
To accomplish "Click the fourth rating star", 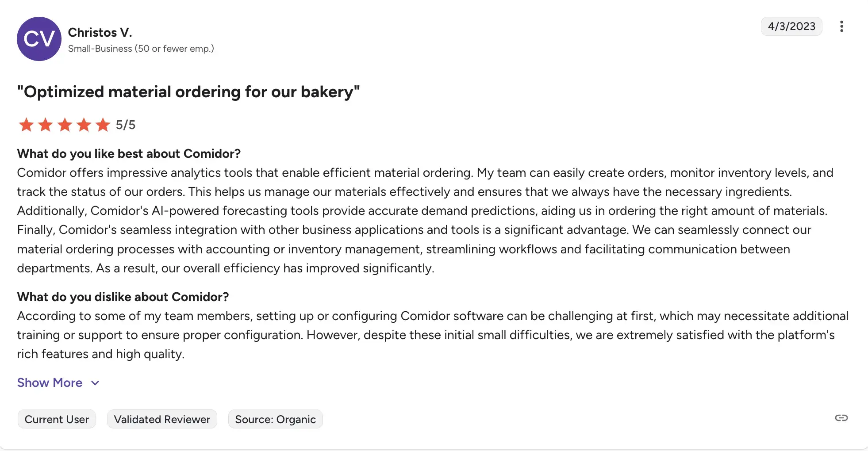I will tap(84, 125).
